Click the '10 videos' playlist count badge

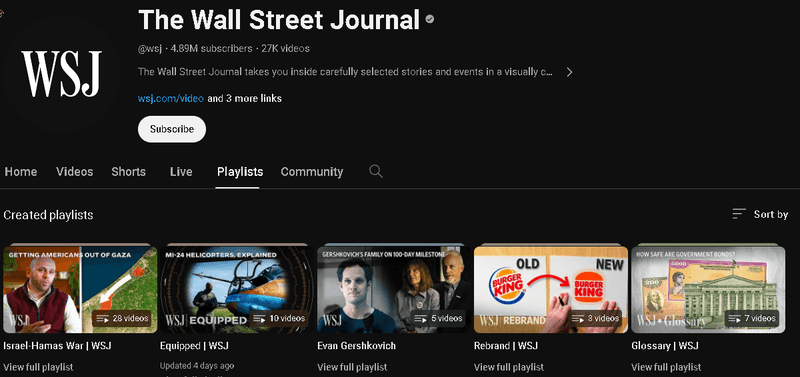pyautogui.click(x=279, y=318)
